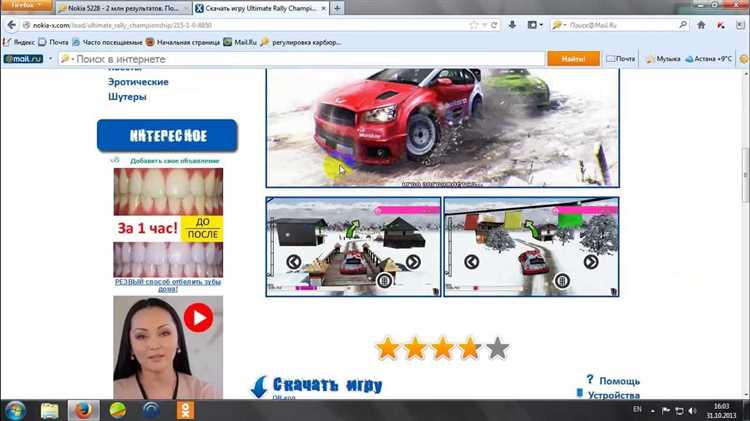Click the mail.ru logo on toolbar
The image size is (750, 421).
[x=23, y=59]
